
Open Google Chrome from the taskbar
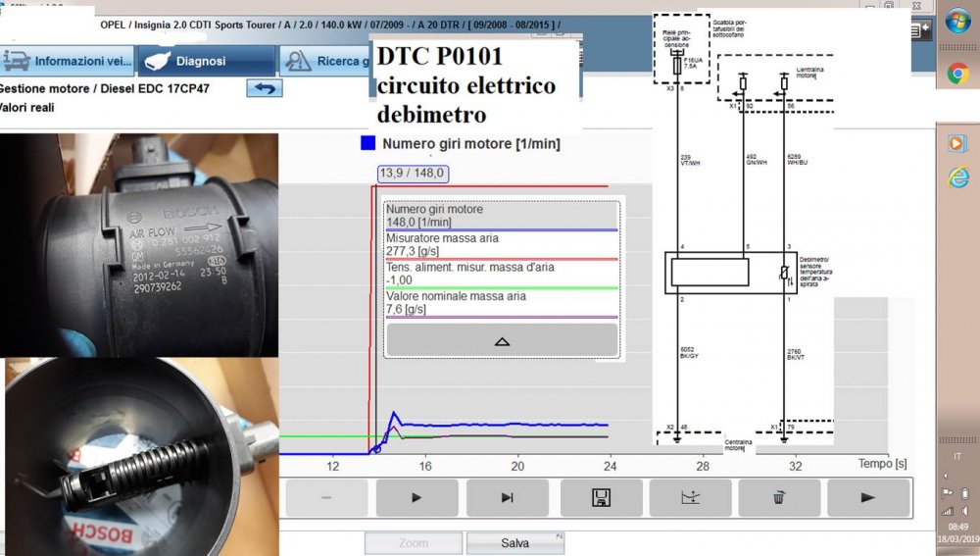(957, 73)
